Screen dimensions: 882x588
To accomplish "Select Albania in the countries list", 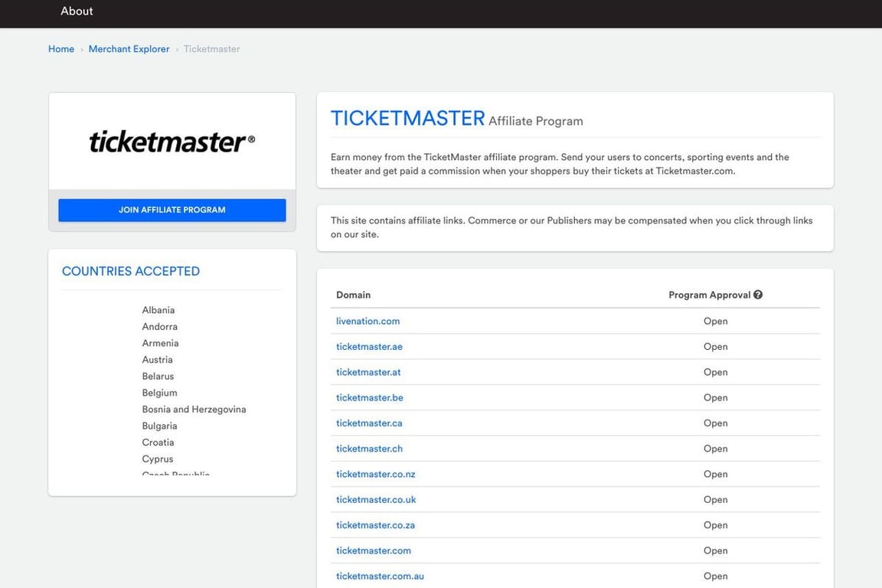I will tap(158, 309).
